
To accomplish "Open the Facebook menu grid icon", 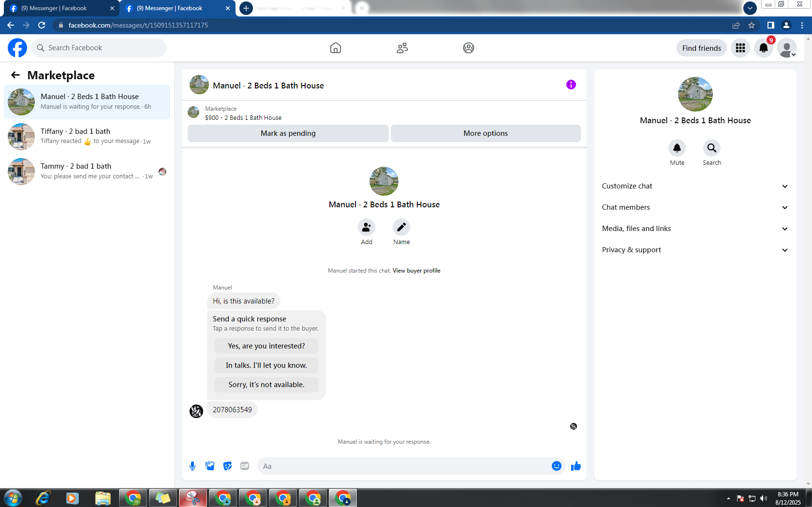I will point(740,48).
